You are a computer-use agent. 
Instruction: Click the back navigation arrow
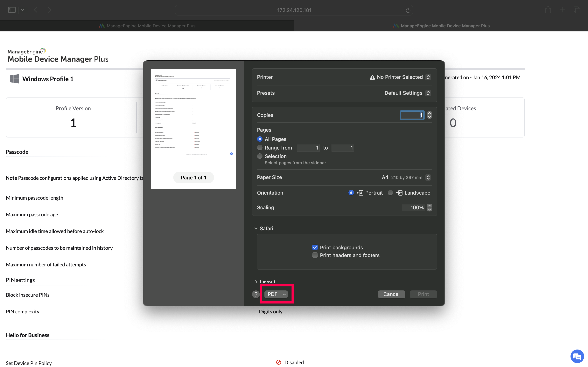[36, 10]
